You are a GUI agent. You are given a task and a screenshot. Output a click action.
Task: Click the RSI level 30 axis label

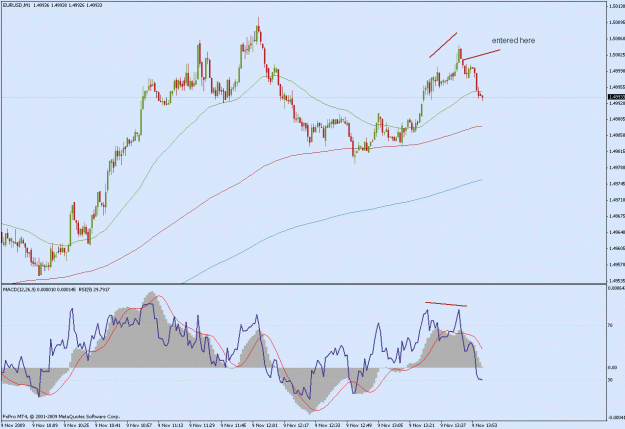[x=611, y=380]
